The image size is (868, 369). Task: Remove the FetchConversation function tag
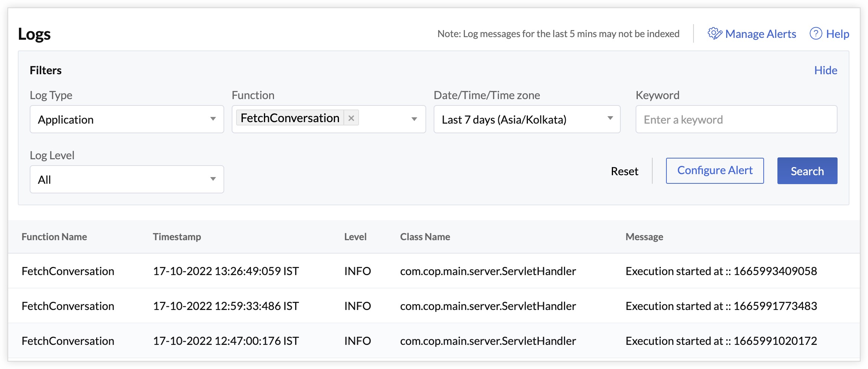tap(351, 118)
